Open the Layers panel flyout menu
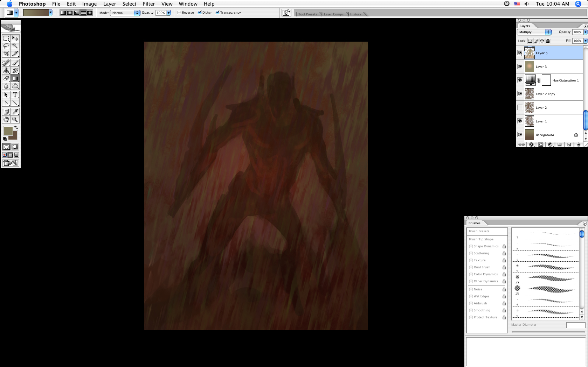This screenshot has width=588, height=367. [x=585, y=26]
